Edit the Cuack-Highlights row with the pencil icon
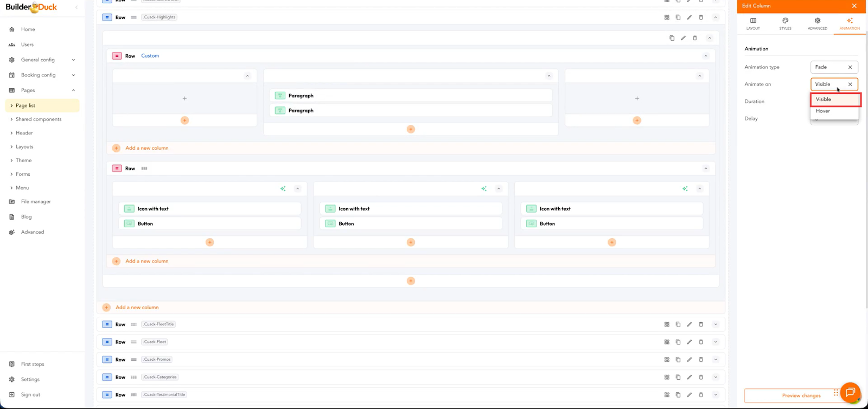 click(689, 17)
